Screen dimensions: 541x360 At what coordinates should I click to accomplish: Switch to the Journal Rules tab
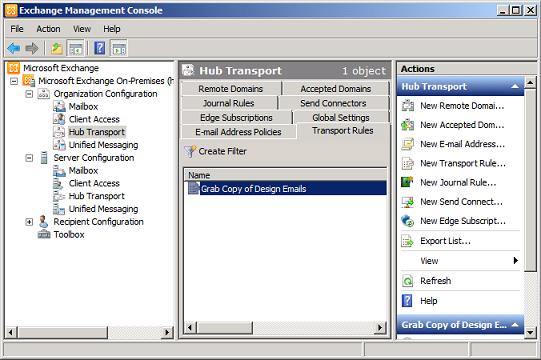coord(229,103)
